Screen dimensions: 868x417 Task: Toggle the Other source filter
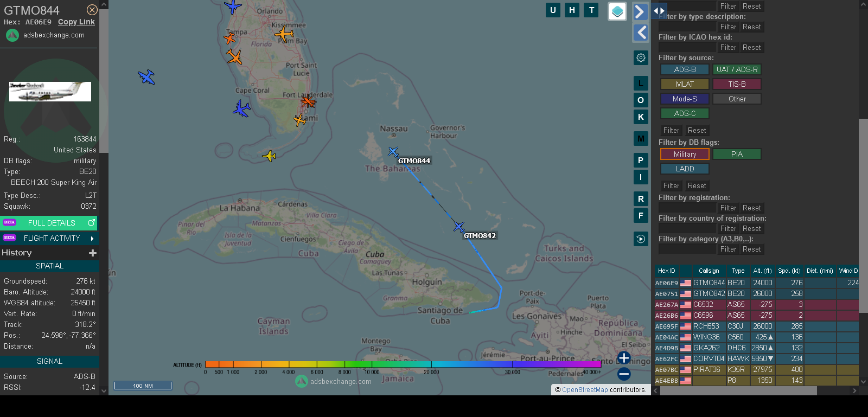737,99
